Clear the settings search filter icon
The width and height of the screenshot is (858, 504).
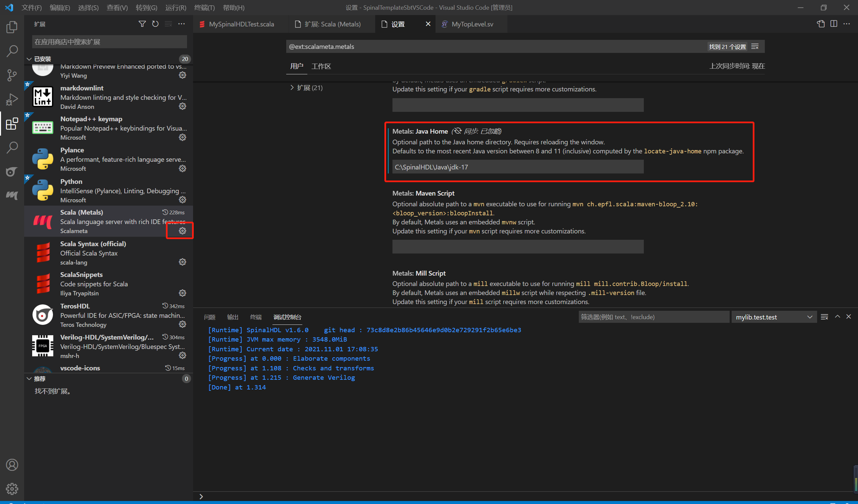pos(755,47)
